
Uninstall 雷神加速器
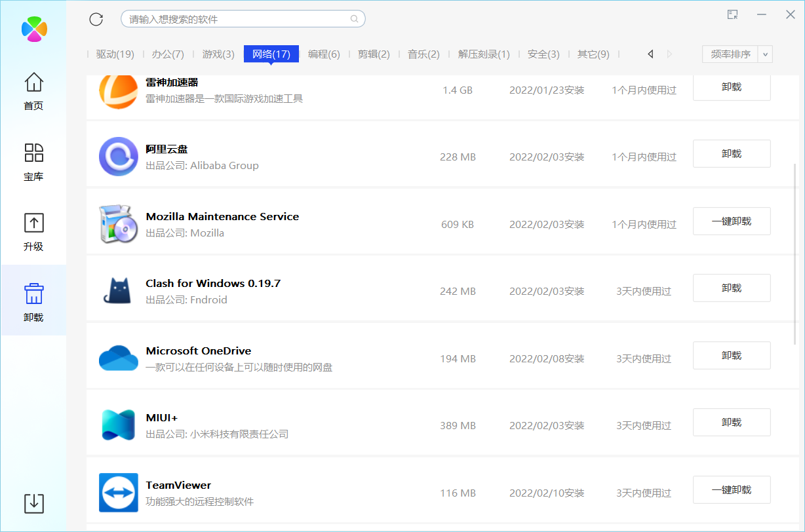coord(732,86)
